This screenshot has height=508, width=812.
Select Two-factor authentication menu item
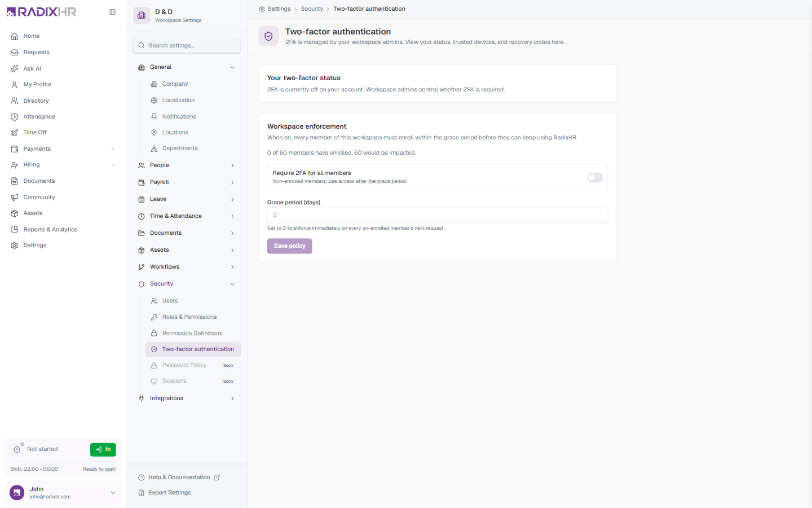[193, 349]
